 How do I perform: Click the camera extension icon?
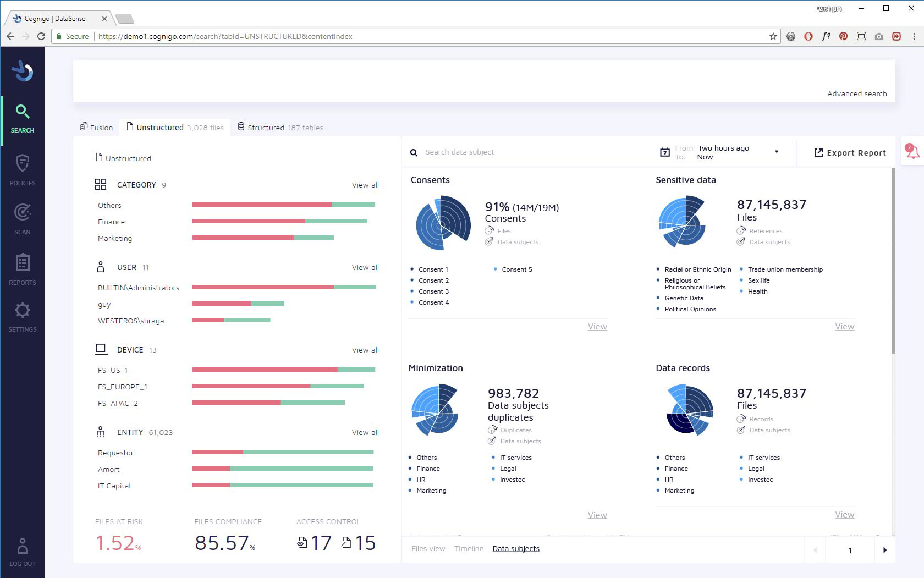tap(879, 36)
